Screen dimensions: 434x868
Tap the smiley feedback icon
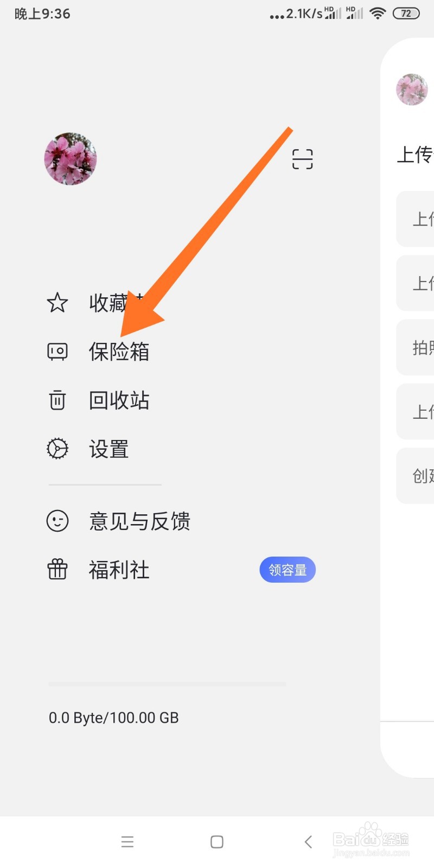[58, 521]
